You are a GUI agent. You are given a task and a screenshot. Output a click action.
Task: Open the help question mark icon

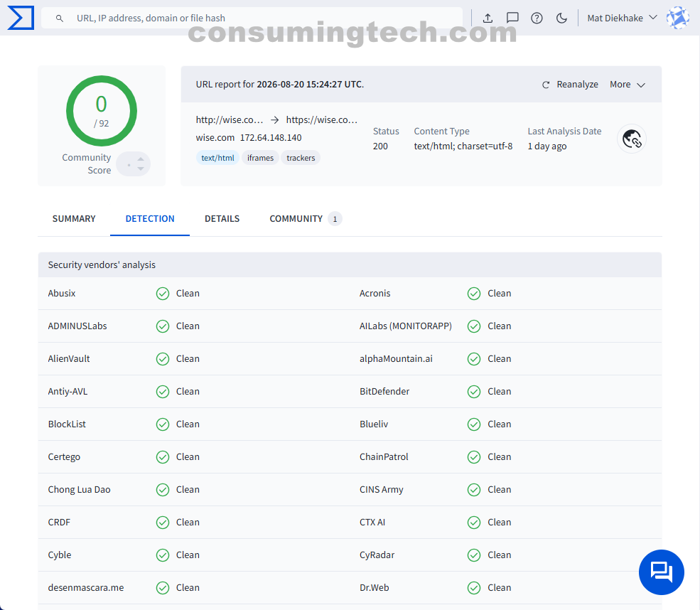click(537, 18)
